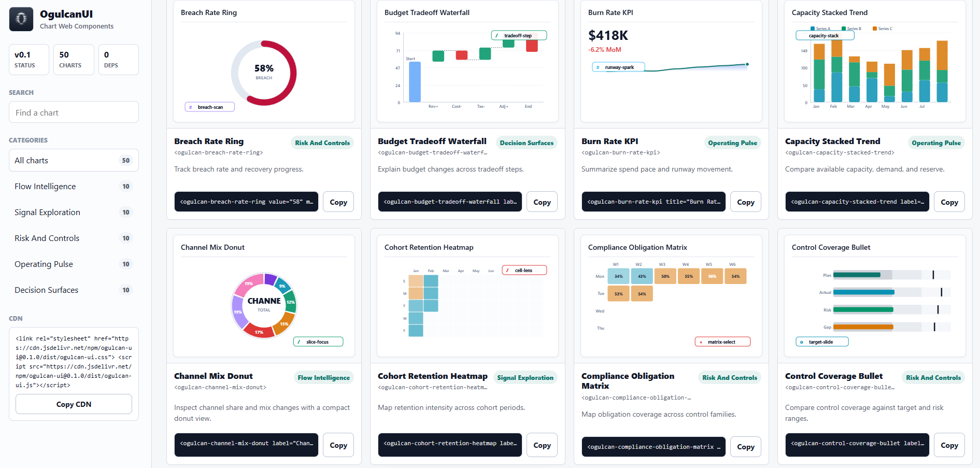The image size is (980, 468).
Task: Select the control-coverage-bullet code snippet box
Action: tap(858, 445)
